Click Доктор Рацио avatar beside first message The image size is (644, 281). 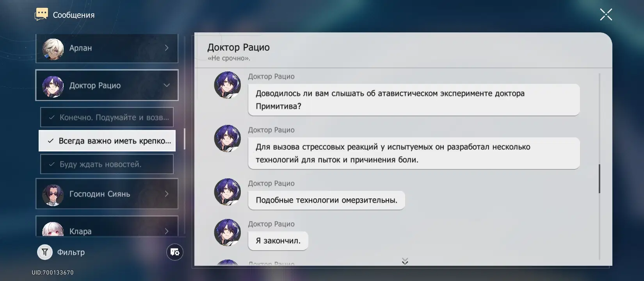coord(227,85)
